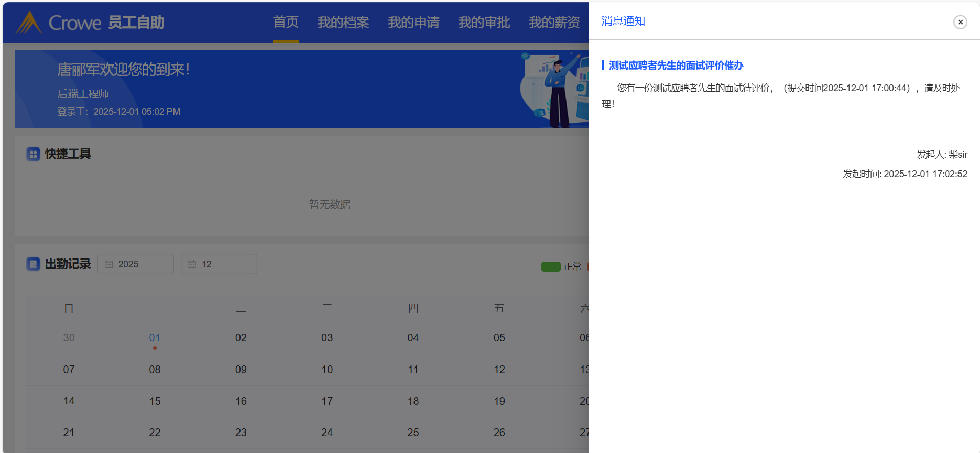
Task: Select calendar date 15
Action: pyautogui.click(x=155, y=401)
